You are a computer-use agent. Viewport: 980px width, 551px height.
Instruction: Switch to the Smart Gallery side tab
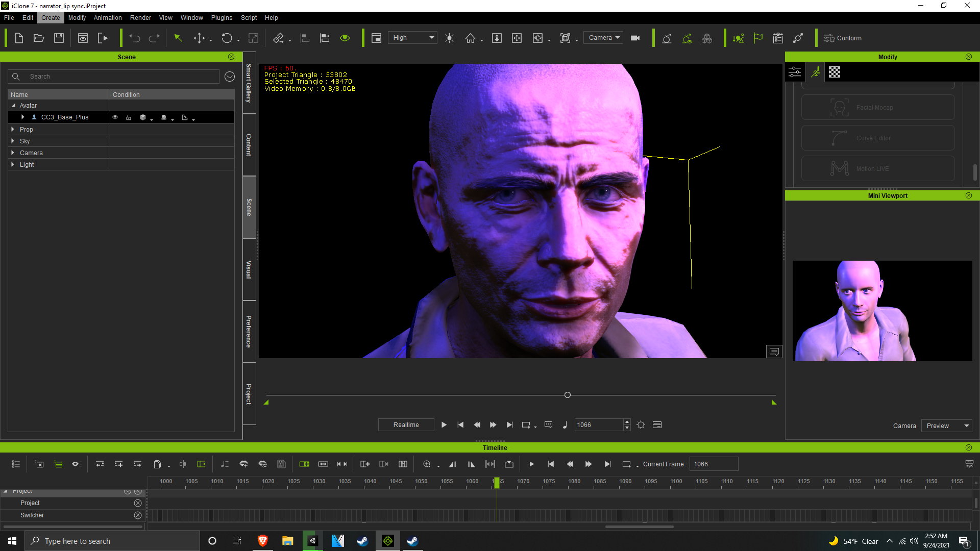coord(249,83)
